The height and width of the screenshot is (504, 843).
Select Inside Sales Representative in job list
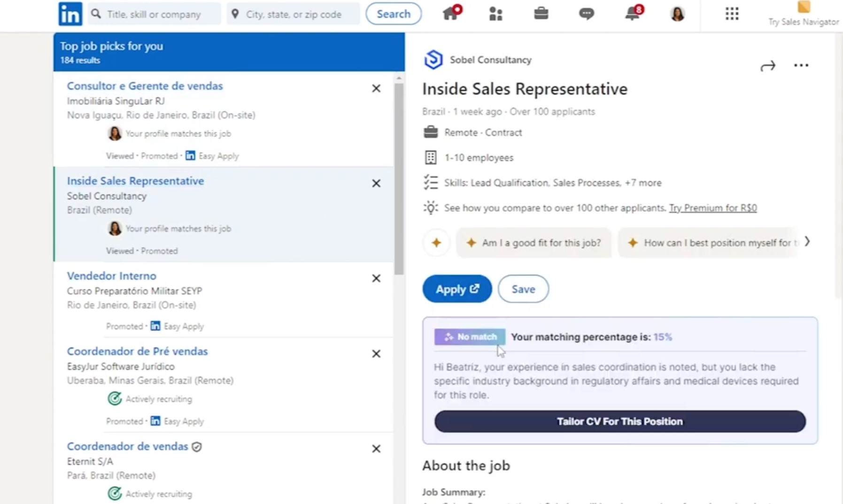click(x=135, y=181)
